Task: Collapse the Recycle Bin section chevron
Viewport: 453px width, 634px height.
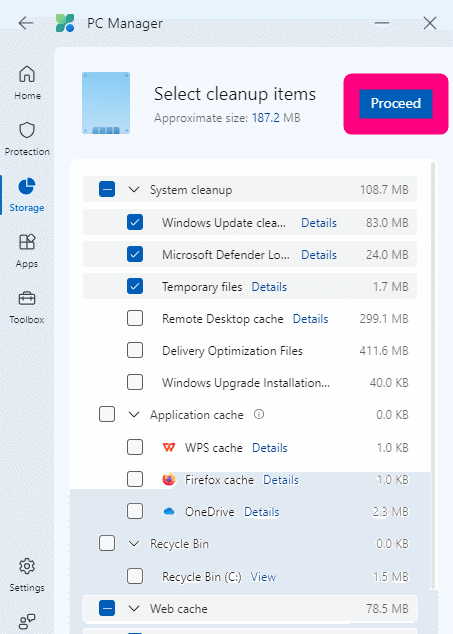Action: [134, 543]
